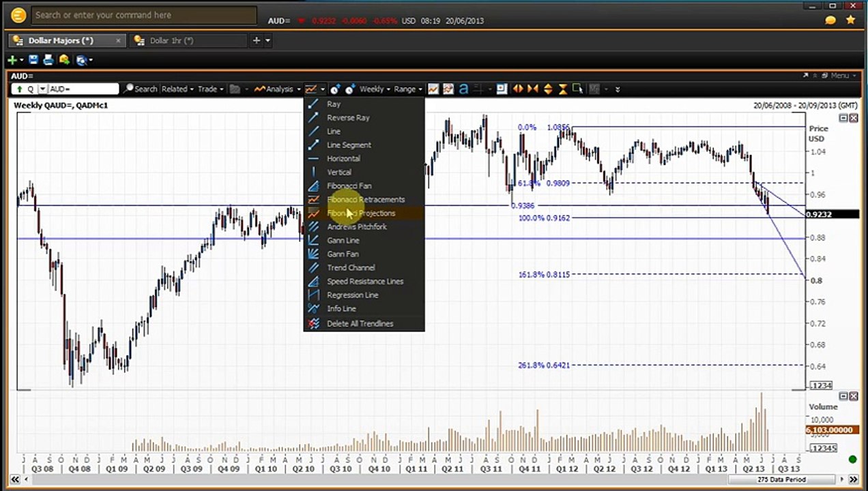Image resolution: width=868 pixels, height=491 pixels.
Task: Click the favorites star icon at top right
Action: click(850, 20)
